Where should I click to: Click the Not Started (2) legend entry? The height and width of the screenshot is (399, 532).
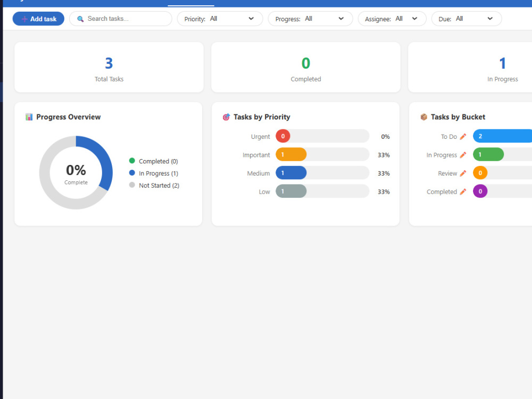pyautogui.click(x=154, y=186)
